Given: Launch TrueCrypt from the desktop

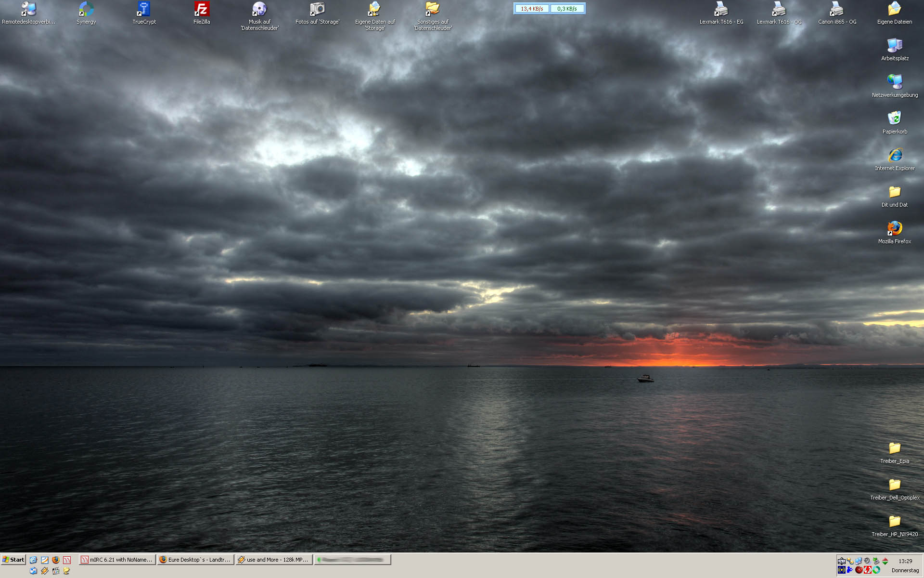Looking at the screenshot, I should click(144, 10).
